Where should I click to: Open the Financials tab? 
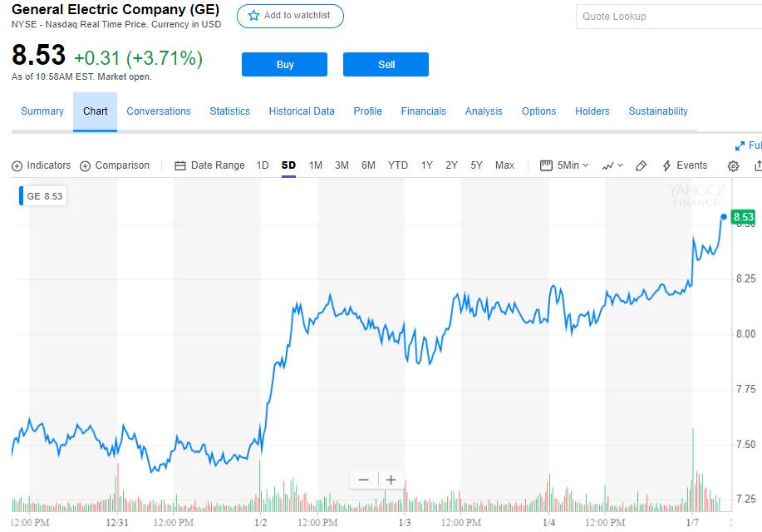point(423,111)
